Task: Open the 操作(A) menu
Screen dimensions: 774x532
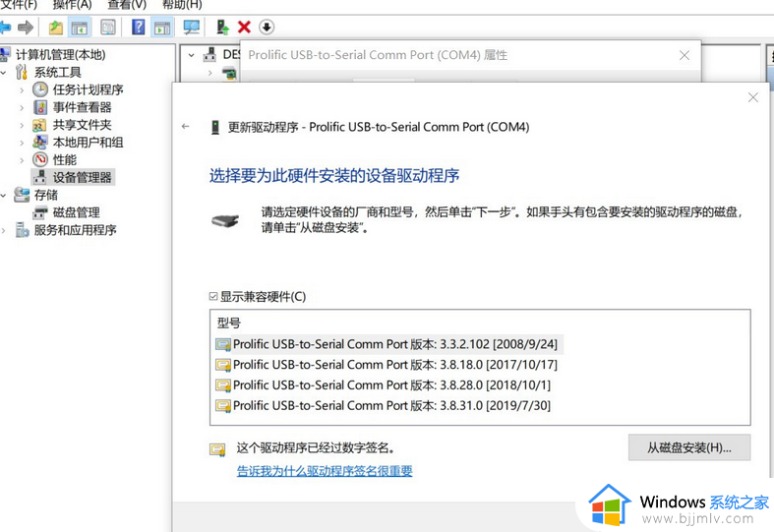Action: pos(72,5)
